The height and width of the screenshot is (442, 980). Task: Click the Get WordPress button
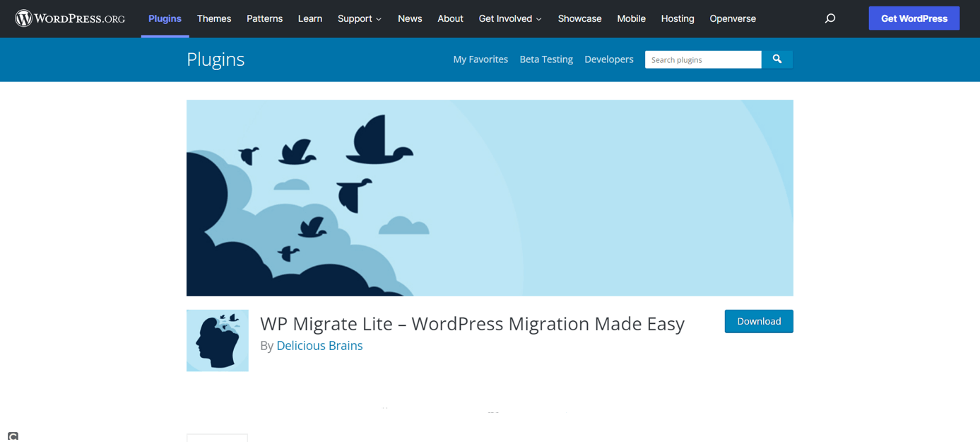[x=914, y=18]
